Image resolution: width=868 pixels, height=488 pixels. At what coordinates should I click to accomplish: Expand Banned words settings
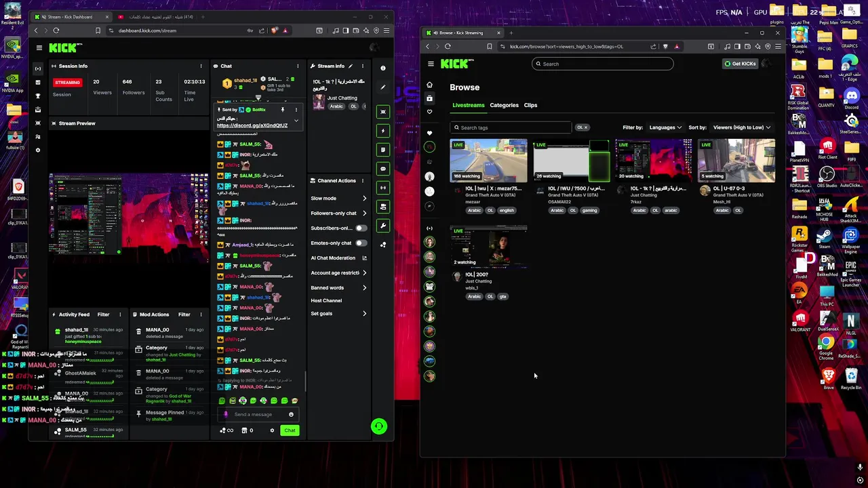point(364,287)
